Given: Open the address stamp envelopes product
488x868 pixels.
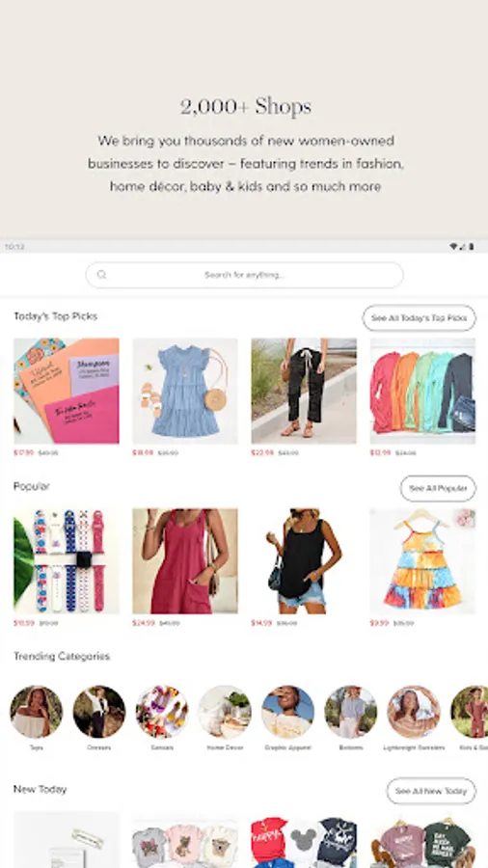Looking at the screenshot, I should [x=67, y=391].
